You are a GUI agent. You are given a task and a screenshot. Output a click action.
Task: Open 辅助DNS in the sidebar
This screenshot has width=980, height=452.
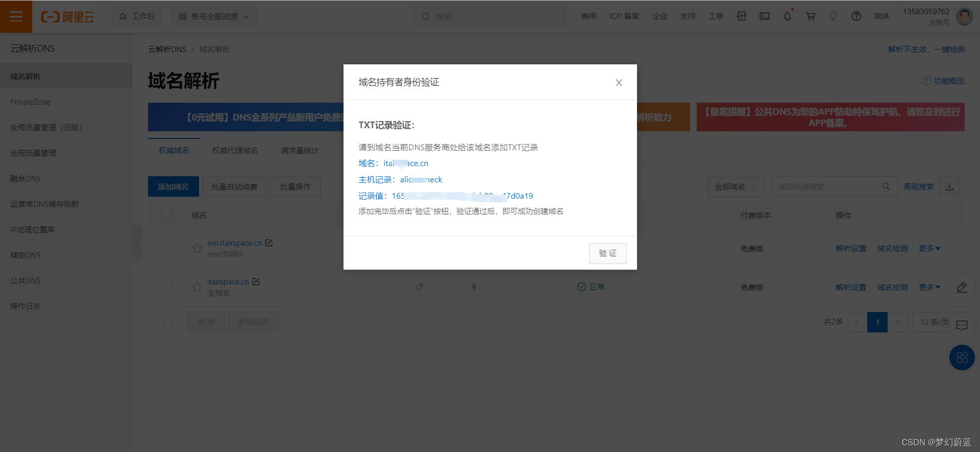[66, 255]
